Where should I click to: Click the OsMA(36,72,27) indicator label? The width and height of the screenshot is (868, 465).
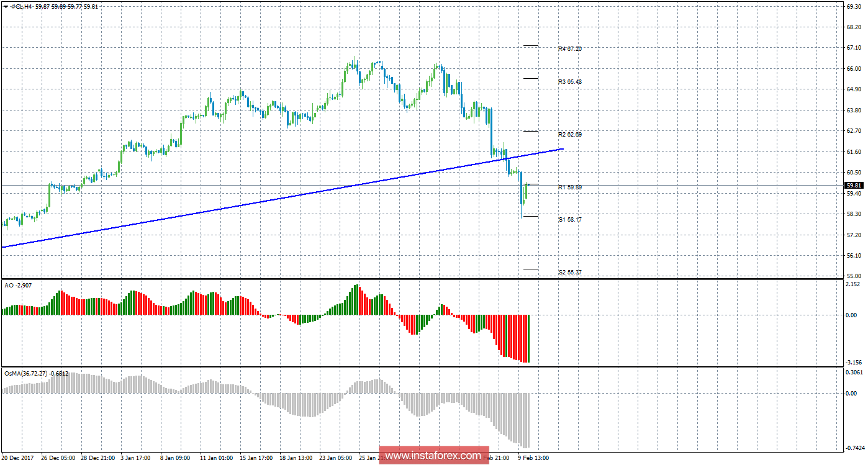click(x=36, y=373)
